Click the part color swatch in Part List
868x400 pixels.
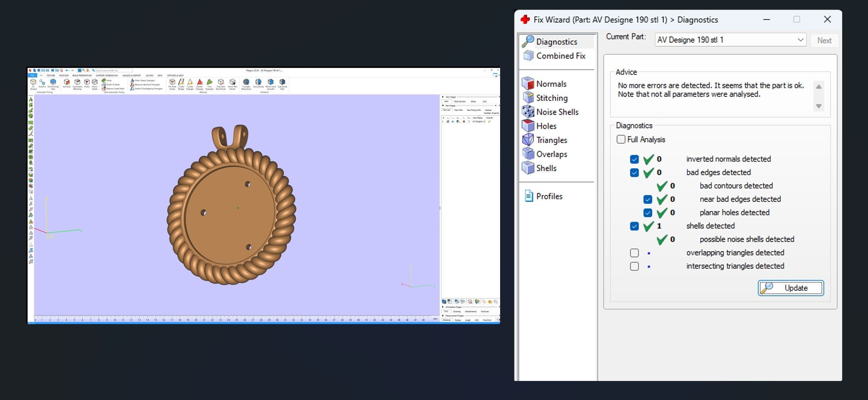463,122
